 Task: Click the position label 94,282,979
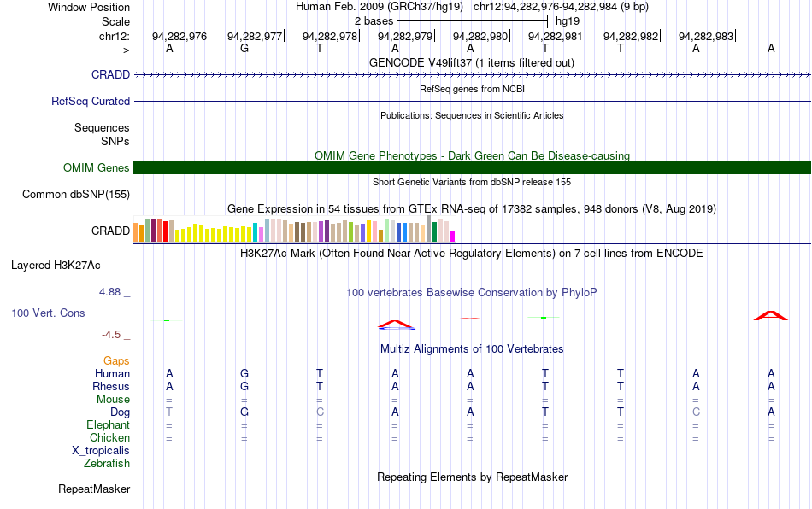coord(405,36)
